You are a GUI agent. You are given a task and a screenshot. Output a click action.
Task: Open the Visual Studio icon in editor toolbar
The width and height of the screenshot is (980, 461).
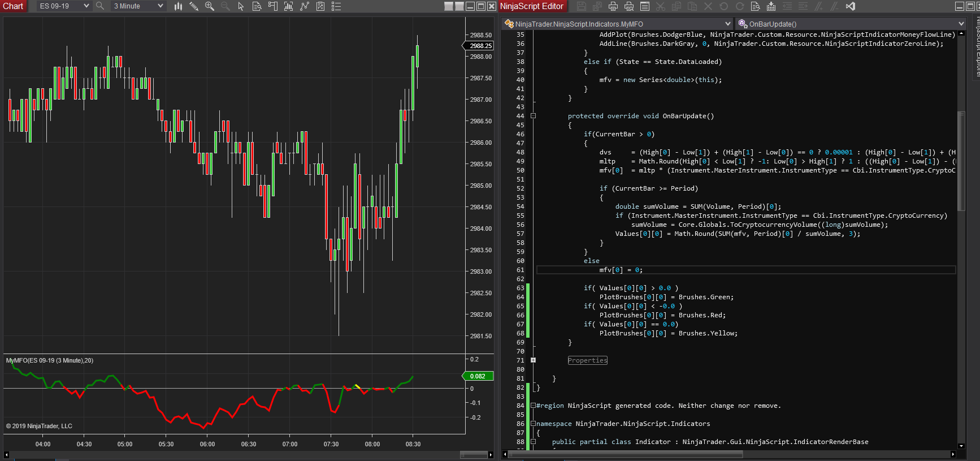point(851,6)
